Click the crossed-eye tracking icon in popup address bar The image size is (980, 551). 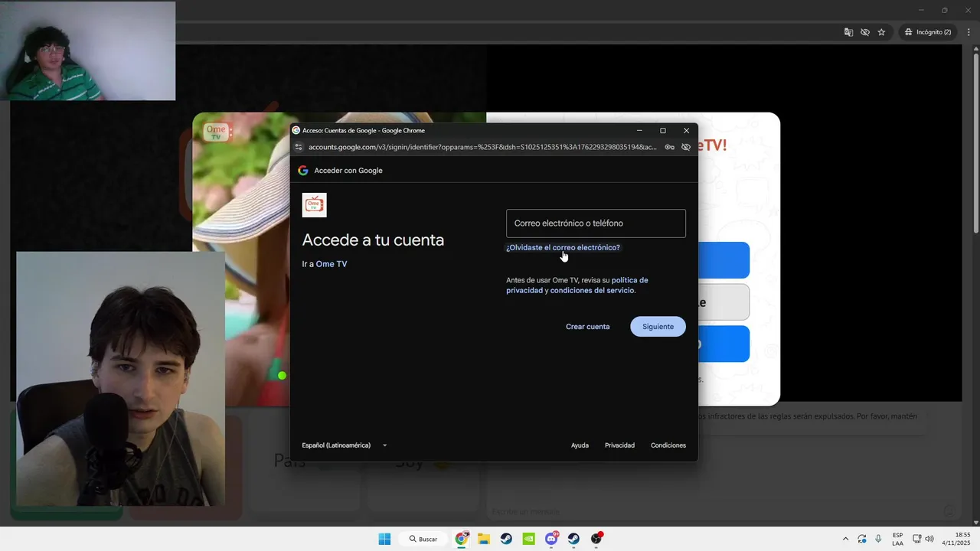coord(686,147)
